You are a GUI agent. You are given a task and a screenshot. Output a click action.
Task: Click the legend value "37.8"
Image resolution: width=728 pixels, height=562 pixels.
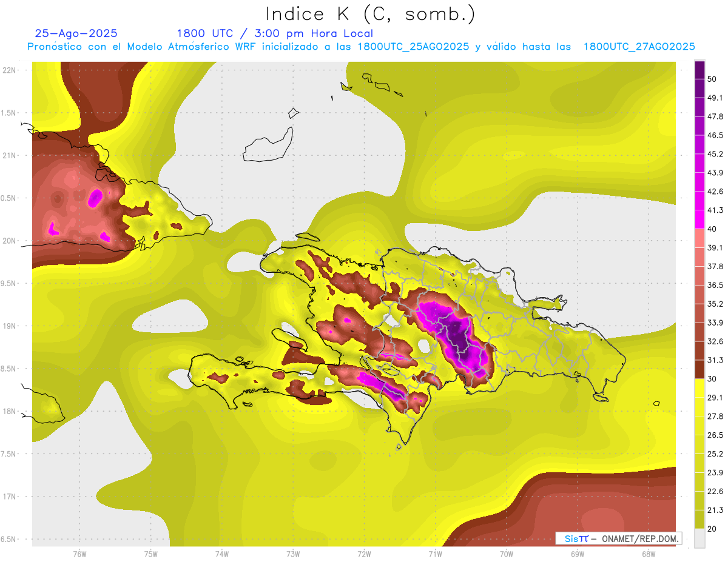pyautogui.click(x=715, y=266)
